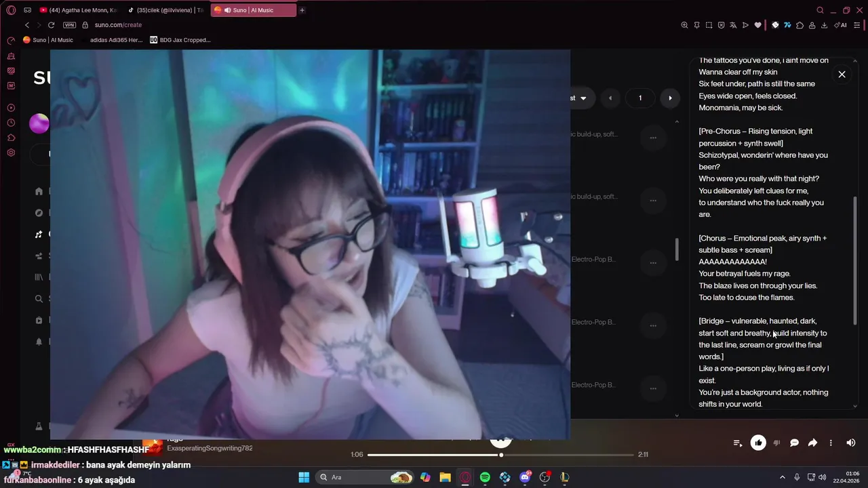Open File Explorer from the taskbar
The height and width of the screenshot is (488, 868).
[x=445, y=477]
